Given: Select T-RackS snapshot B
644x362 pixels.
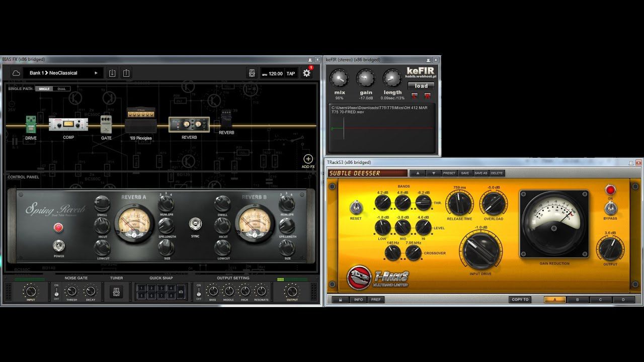Looking at the screenshot, I should coord(578,300).
